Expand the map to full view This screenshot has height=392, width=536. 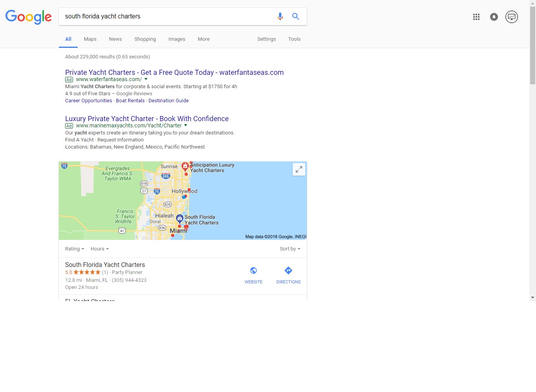coord(299,169)
